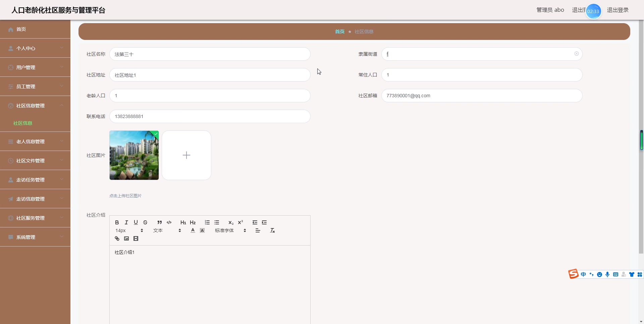Activate voice input microphone on Sogou bar

[x=607, y=274]
